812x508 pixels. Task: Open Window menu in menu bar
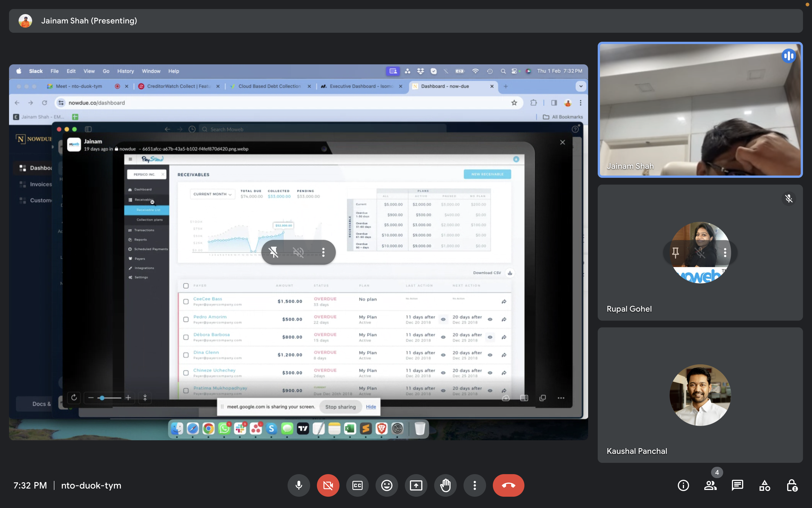click(x=151, y=71)
